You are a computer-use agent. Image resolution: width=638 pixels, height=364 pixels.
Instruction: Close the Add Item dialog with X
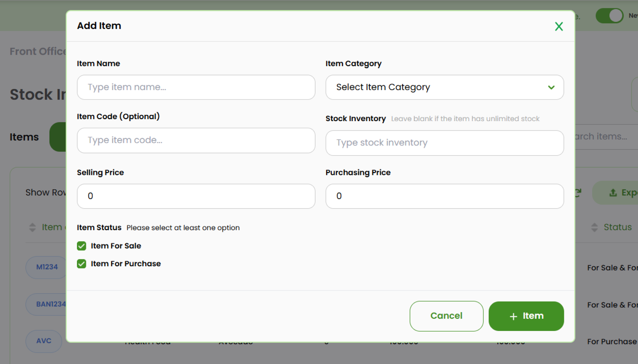click(x=559, y=26)
